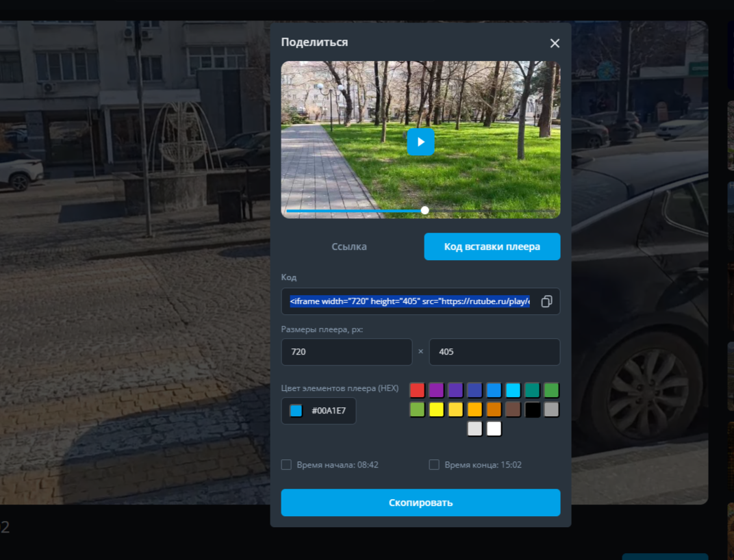This screenshot has width=734, height=560.
Task: Click the player width field showing 720
Action: coord(346,352)
